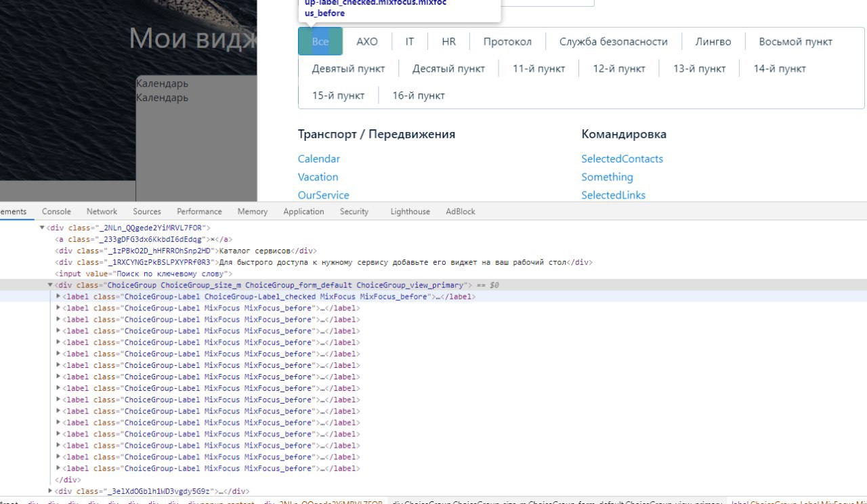Choose 'Десятый пункт' option

448,68
